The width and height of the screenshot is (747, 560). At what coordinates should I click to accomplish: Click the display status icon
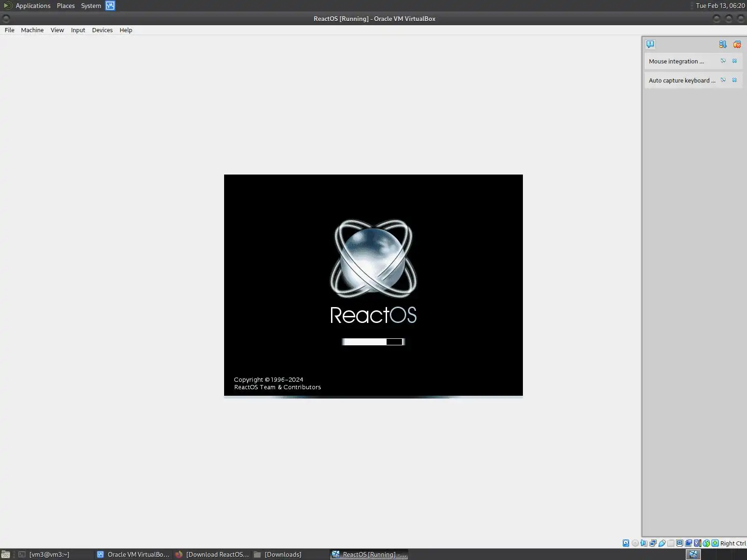(x=679, y=543)
